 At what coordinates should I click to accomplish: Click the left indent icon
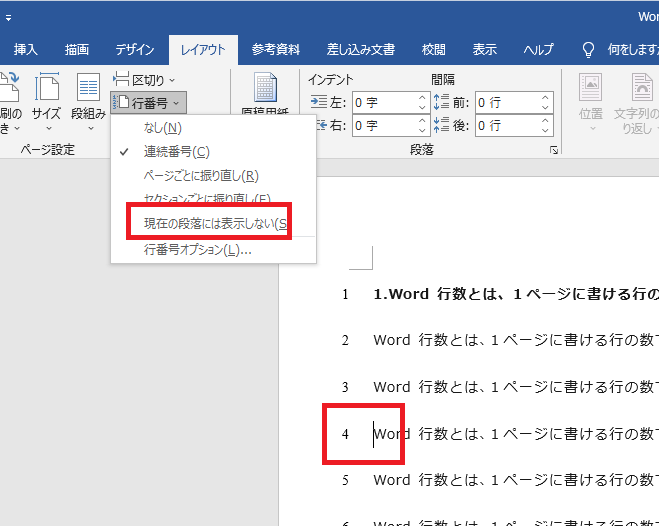click(x=318, y=102)
